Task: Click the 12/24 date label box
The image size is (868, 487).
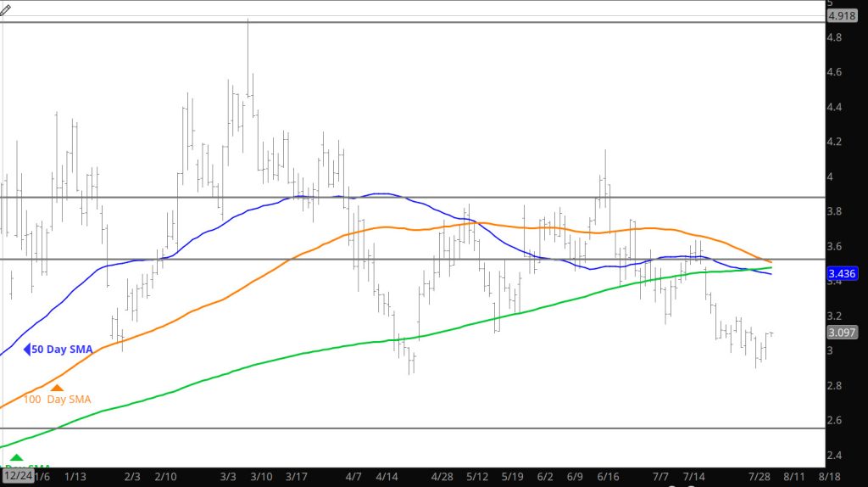Action: click(18, 475)
